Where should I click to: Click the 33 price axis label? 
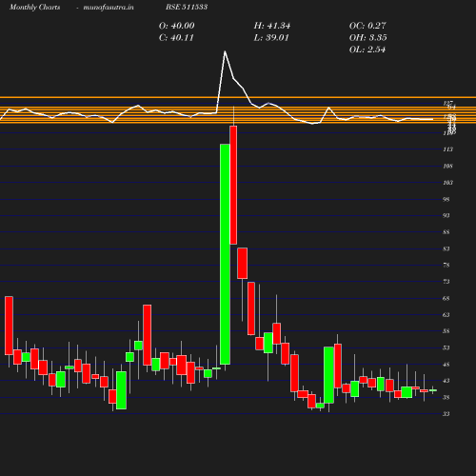[x=446, y=414]
